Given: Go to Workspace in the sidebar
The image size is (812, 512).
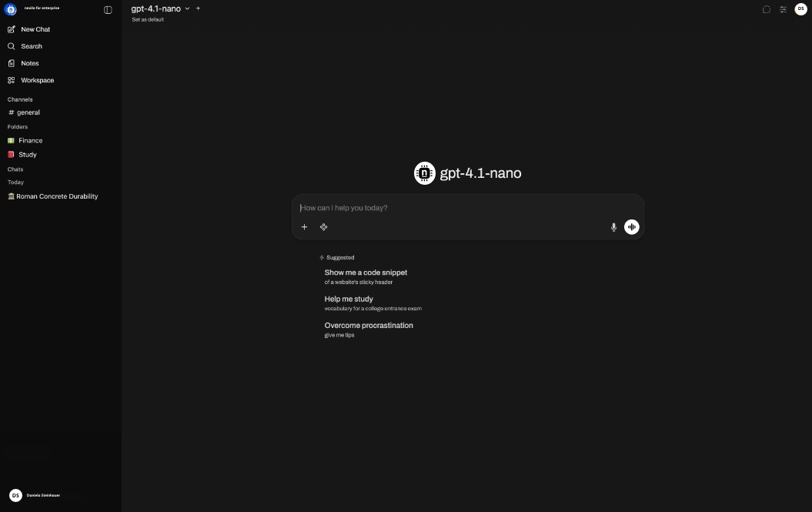Looking at the screenshot, I should (37, 80).
